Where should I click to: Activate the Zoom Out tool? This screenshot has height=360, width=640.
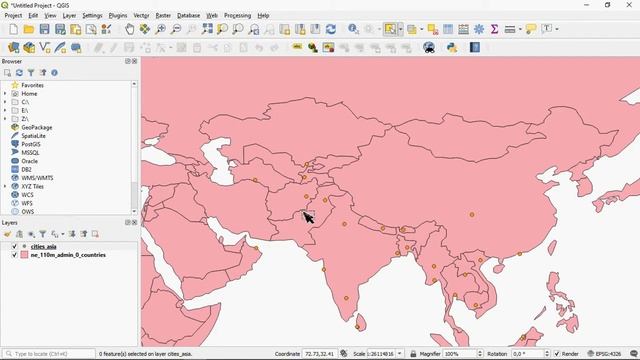pos(176,29)
